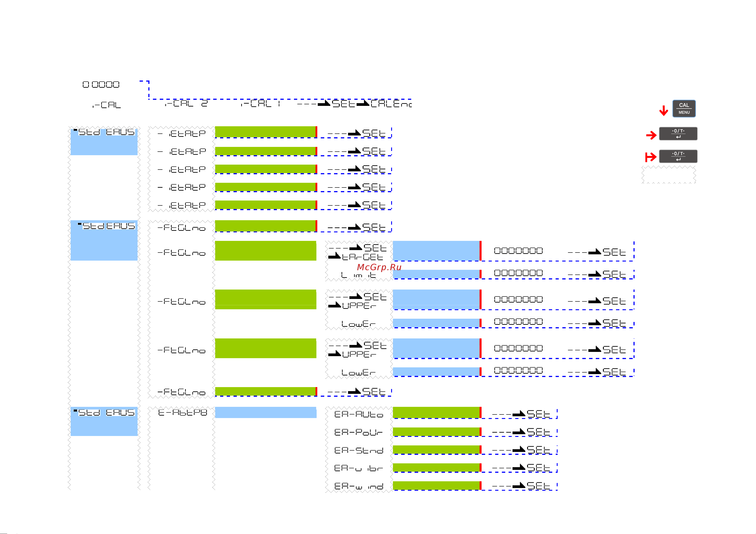Click 'SEt' in the EA-AUto row
This screenshot has height=534, width=756.
pos(538,414)
